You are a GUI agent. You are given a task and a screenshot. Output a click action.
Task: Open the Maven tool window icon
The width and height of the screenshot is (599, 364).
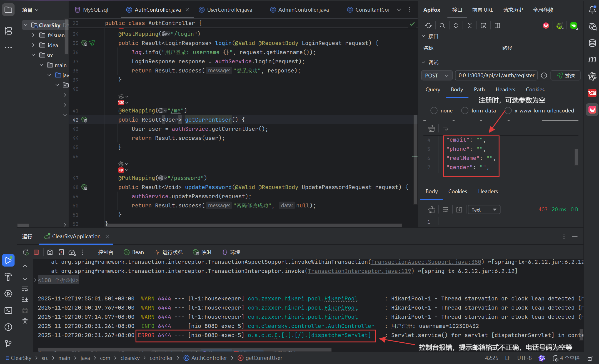pyautogui.click(x=592, y=59)
